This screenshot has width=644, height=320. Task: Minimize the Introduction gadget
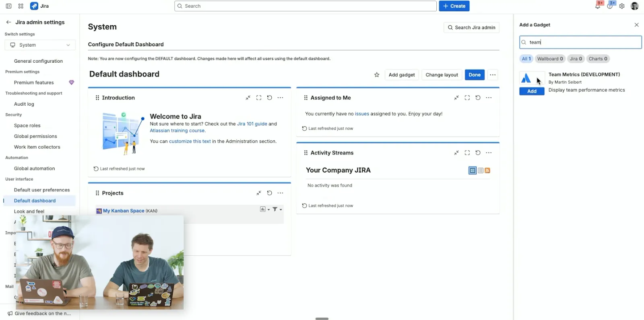pos(248,98)
